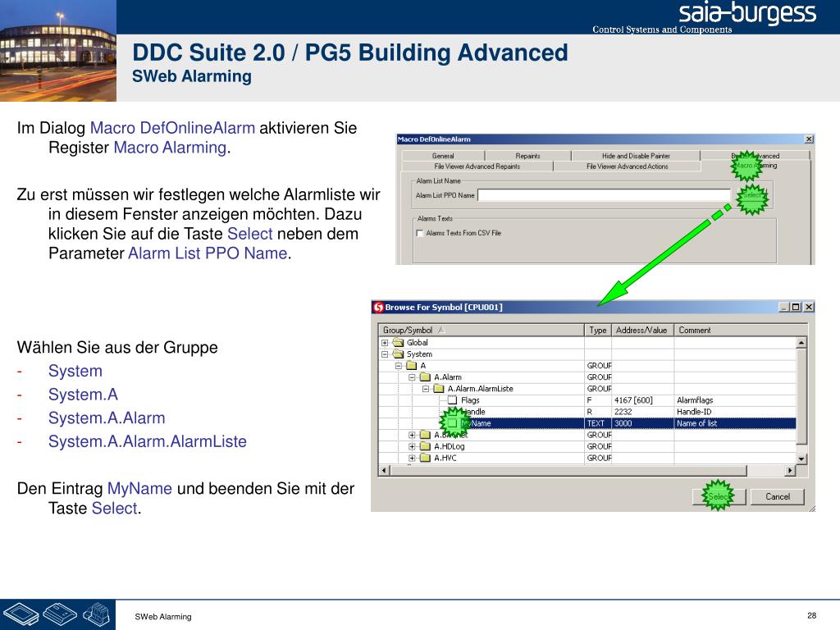Viewport: 840px width, 630px height.
Task: Minimize the Browse For Symbol window
Action: (x=784, y=307)
